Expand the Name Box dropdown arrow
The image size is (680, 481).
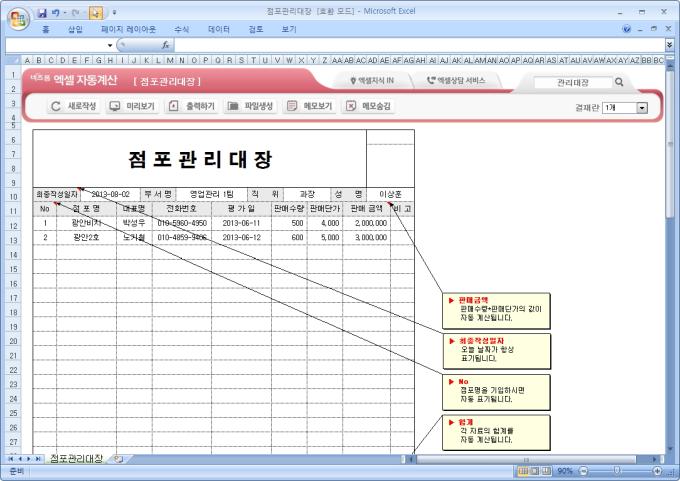pyautogui.click(x=110, y=45)
